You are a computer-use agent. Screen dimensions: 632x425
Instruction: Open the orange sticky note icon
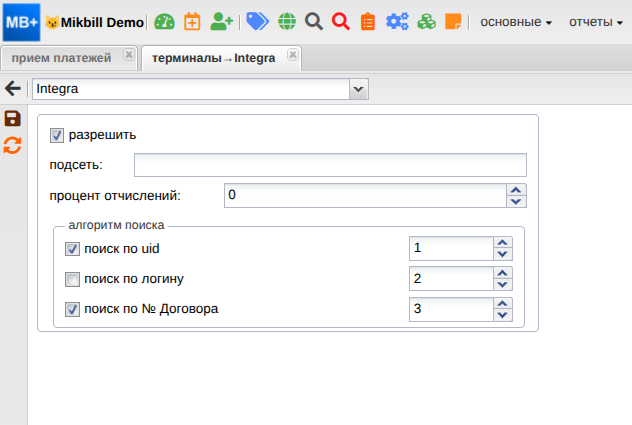pyautogui.click(x=453, y=21)
